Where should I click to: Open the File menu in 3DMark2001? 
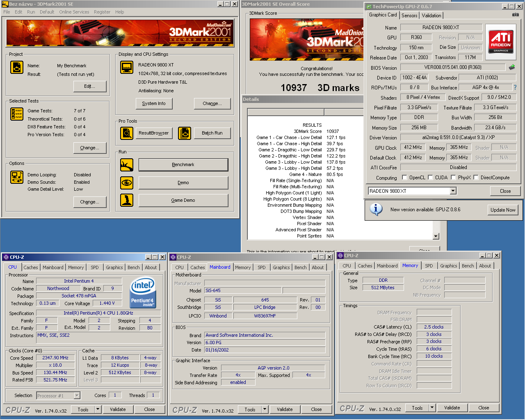(7, 12)
